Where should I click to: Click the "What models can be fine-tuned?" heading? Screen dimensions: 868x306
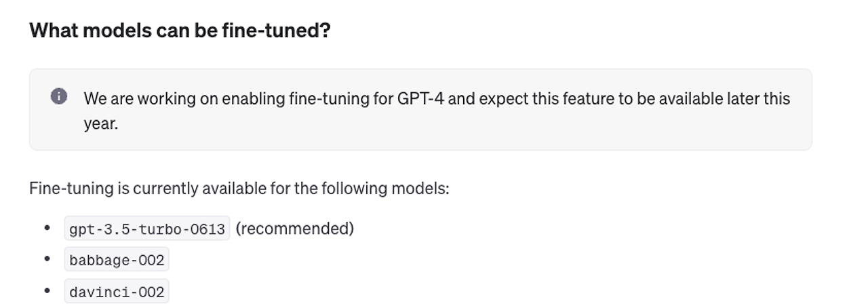[x=180, y=31]
